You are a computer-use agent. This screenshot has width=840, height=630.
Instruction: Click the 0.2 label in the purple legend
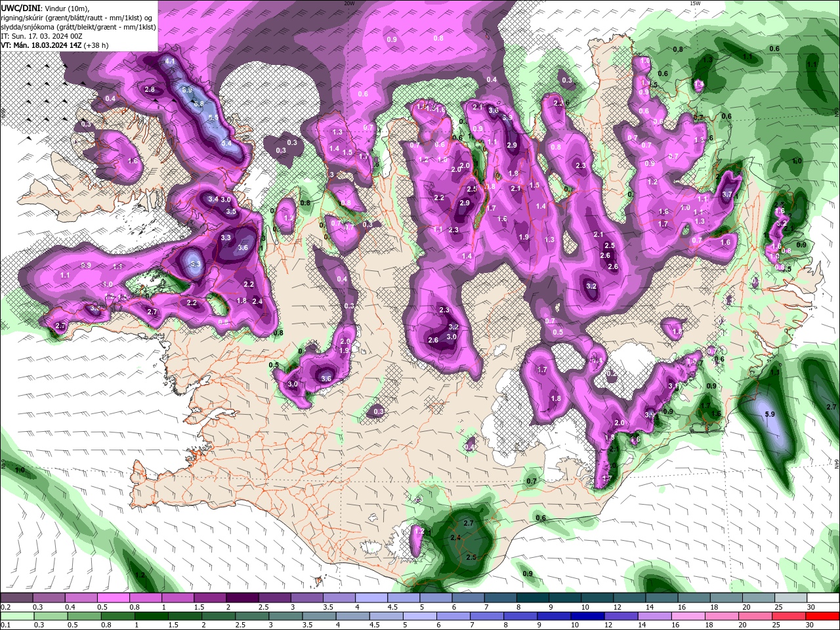click(x=5, y=607)
